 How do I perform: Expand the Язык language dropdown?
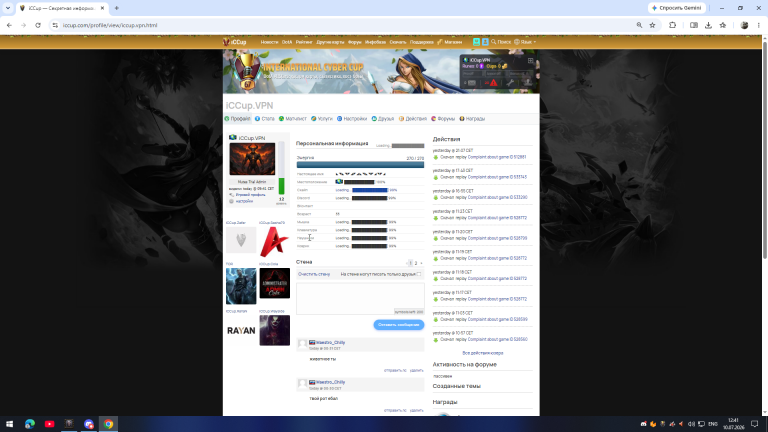click(x=525, y=42)
